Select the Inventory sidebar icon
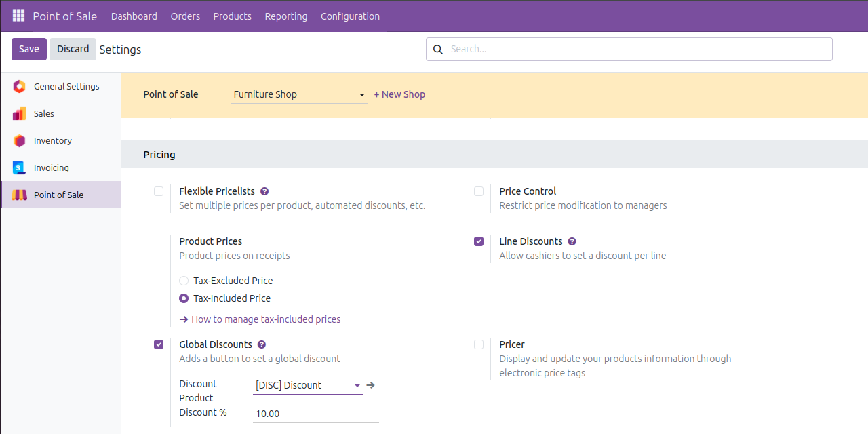This screenshot has width=868, height=434. [19, 140]
